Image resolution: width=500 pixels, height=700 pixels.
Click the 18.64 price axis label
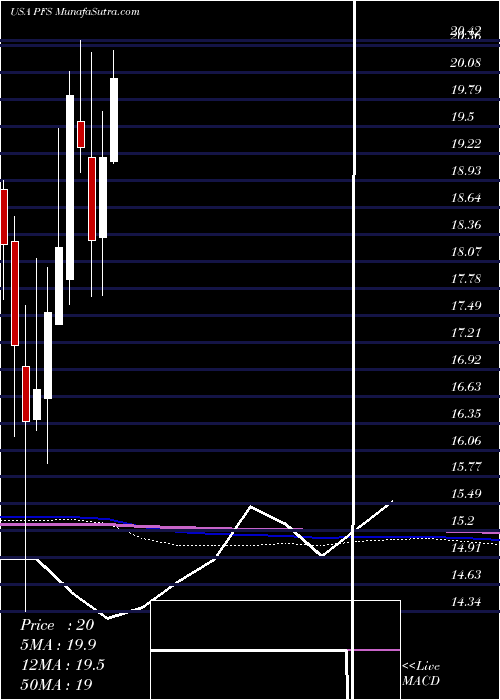[x=466, y=198]
